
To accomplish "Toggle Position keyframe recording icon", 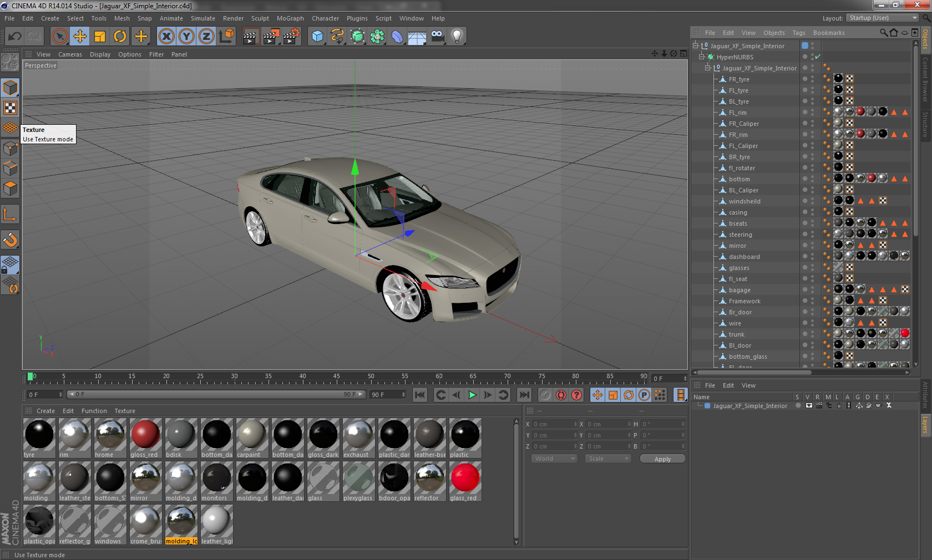I will (x=597, y=395).
